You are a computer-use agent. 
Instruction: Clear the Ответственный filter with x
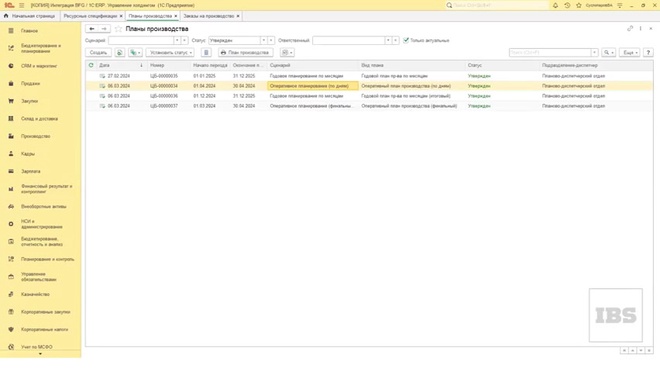(x=396, y=40)
